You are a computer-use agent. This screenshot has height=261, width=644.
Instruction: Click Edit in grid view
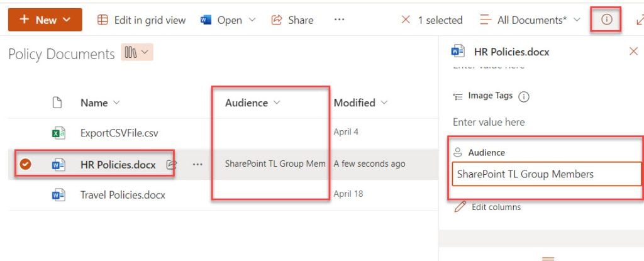coord(142,20)
